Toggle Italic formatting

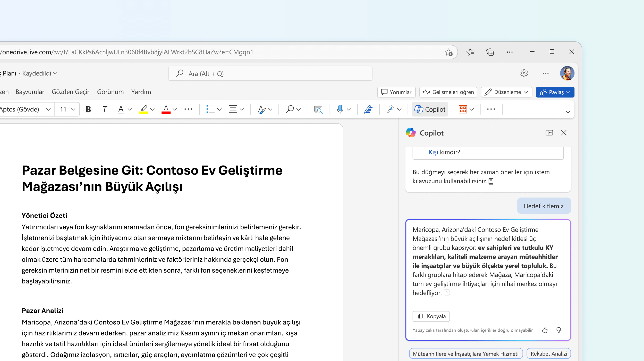[x=105, y=109]
